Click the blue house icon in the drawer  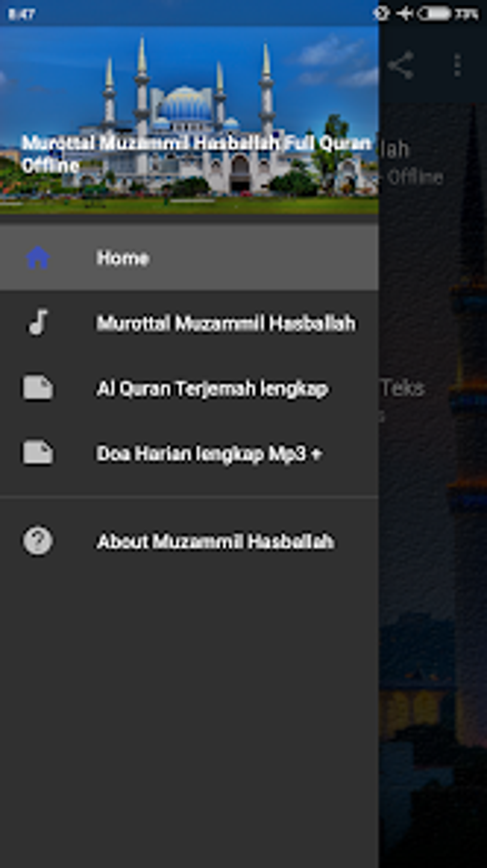(38, 258)
